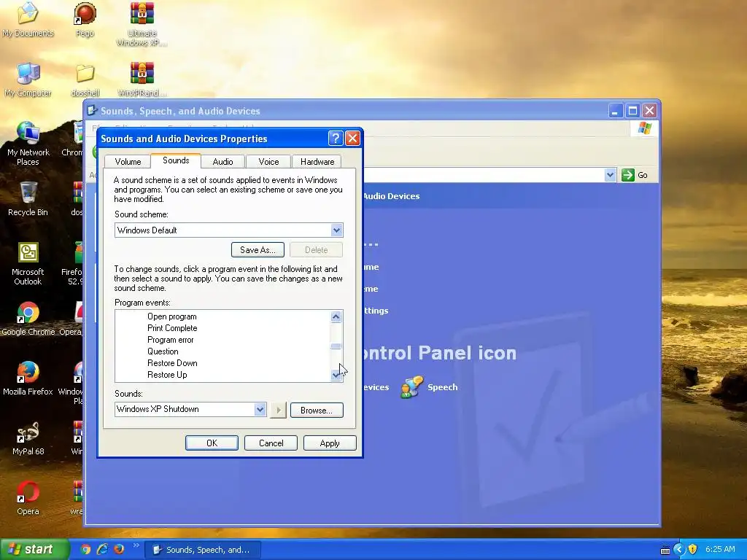This screenshot has height=560, width=747.
Task: Click the Speech link text
Action: [442, 387]
